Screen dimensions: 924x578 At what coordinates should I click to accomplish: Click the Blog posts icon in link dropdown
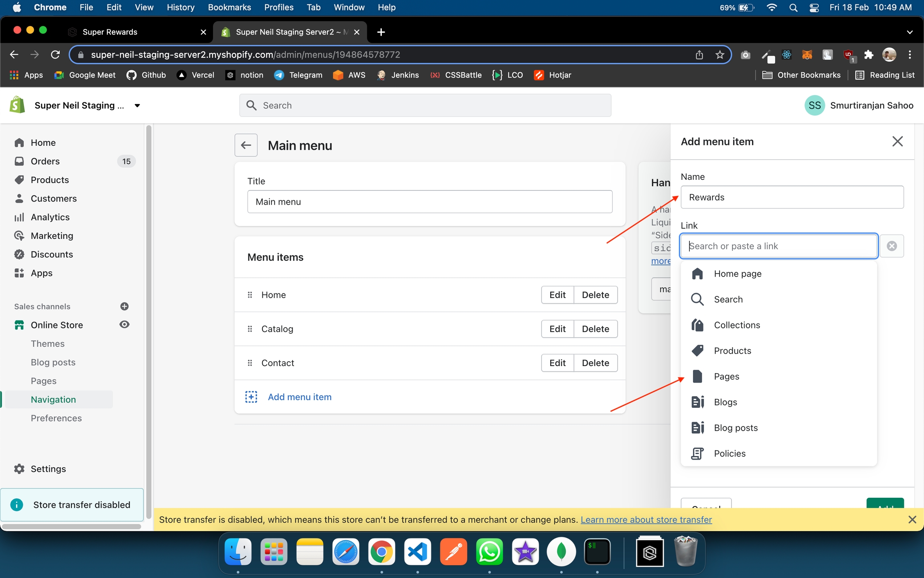click(697, 428)
